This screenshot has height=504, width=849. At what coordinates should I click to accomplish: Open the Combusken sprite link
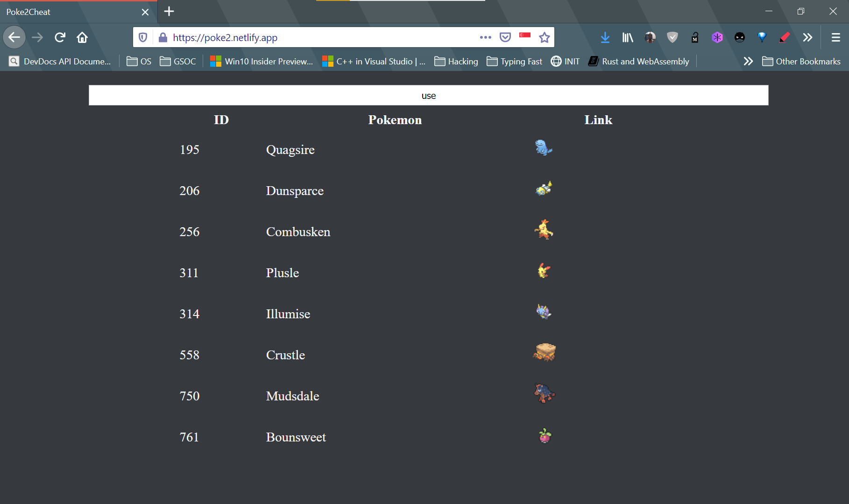[544, 230]
